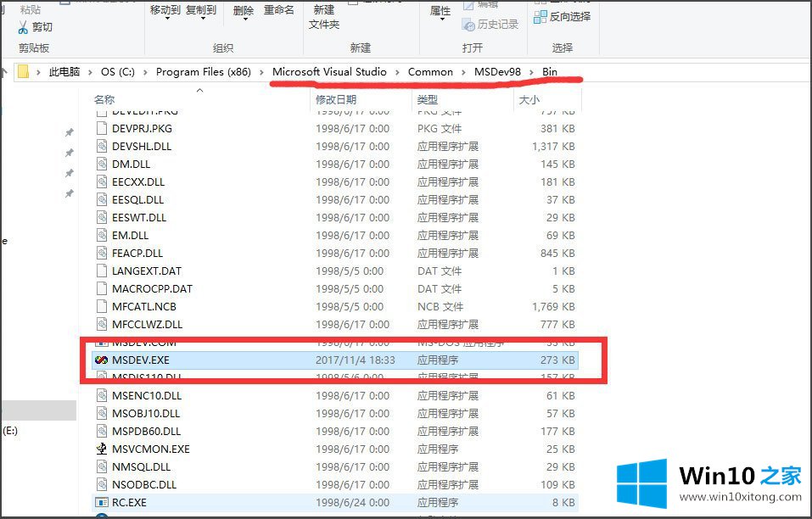Select the FEACP.DLL file icon
Screen dimensions: 812x519
coord(102,253)
